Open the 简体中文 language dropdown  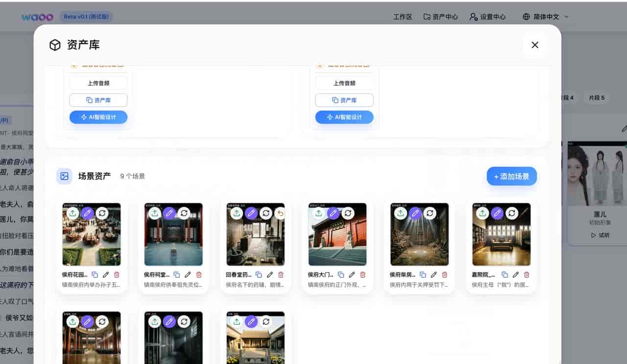pyautogui.click(x=546, y=17)
